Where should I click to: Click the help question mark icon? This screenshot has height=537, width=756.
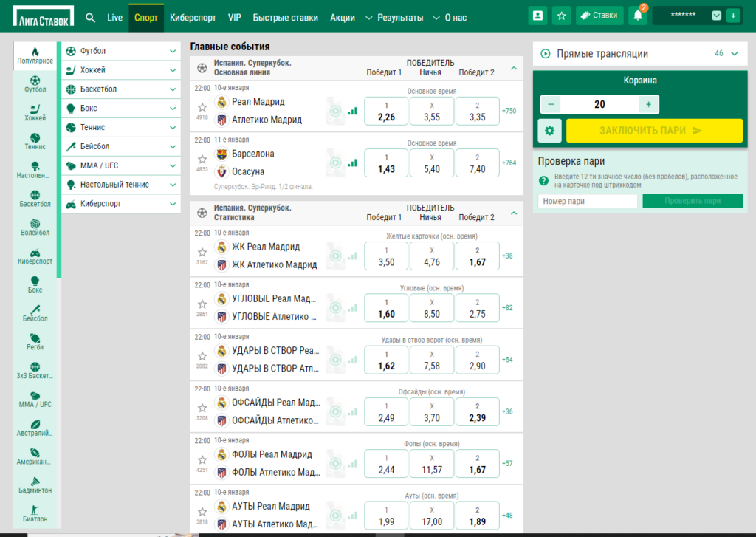(544, 181)
